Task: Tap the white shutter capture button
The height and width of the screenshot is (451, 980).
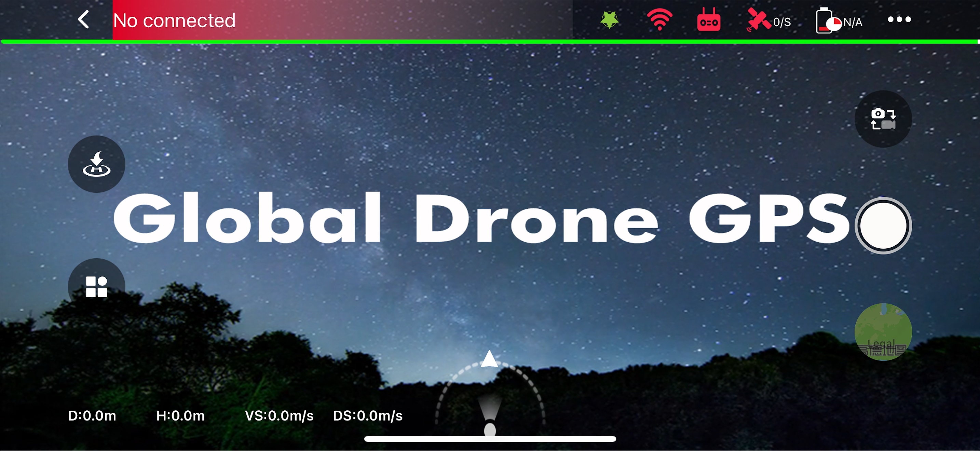Action: click(x=883, y=225)
